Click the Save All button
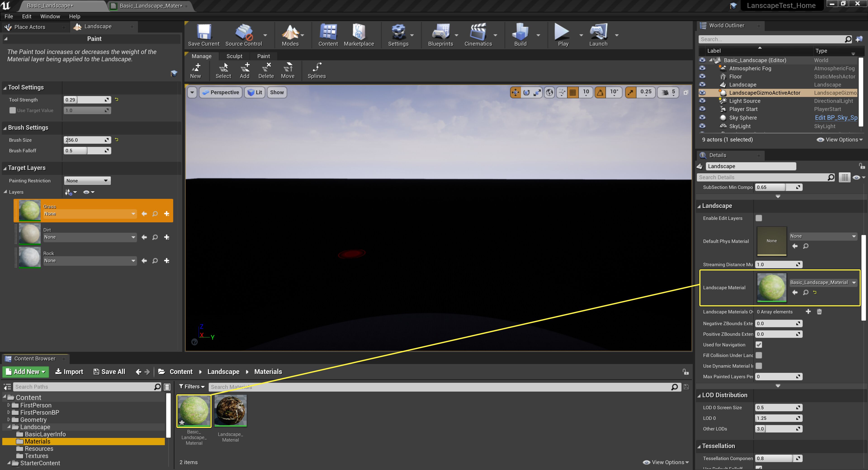 click(109, 371)
